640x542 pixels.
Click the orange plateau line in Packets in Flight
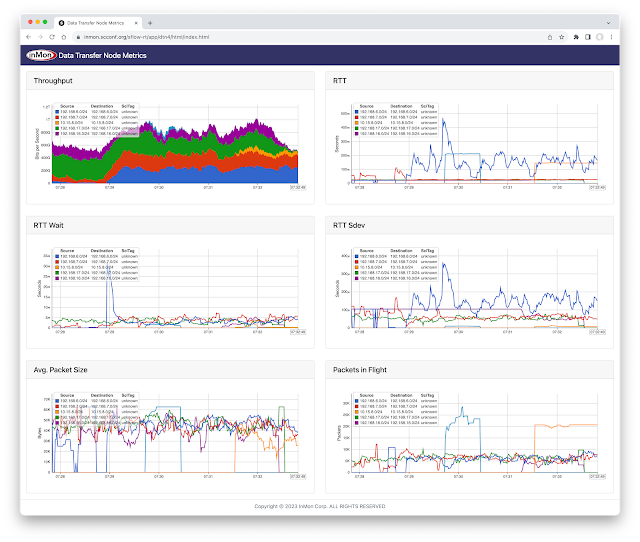(567, 425)
